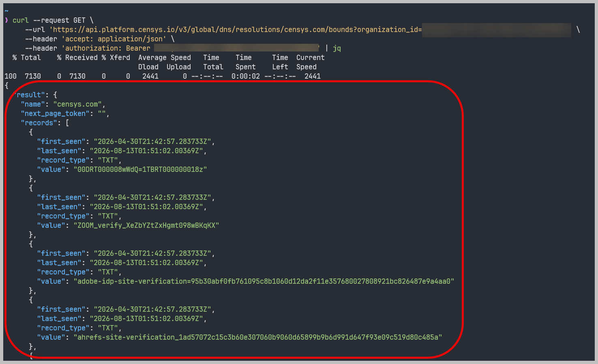Click the adobe-idp-site-verification value string

[264, 281]
